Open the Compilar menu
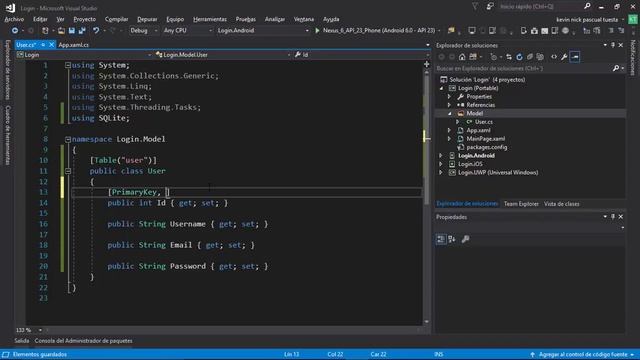 pyautogui.click(x=116, y=19)
